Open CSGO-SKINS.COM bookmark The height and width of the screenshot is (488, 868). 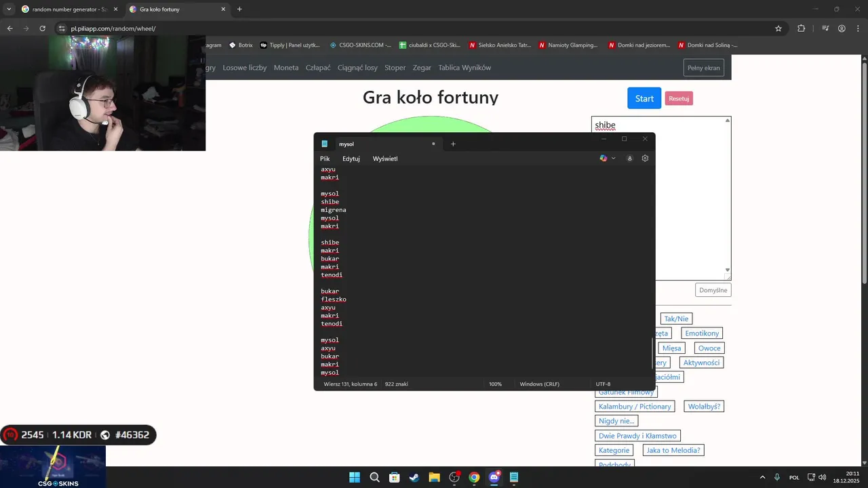(x=361, y=45)
